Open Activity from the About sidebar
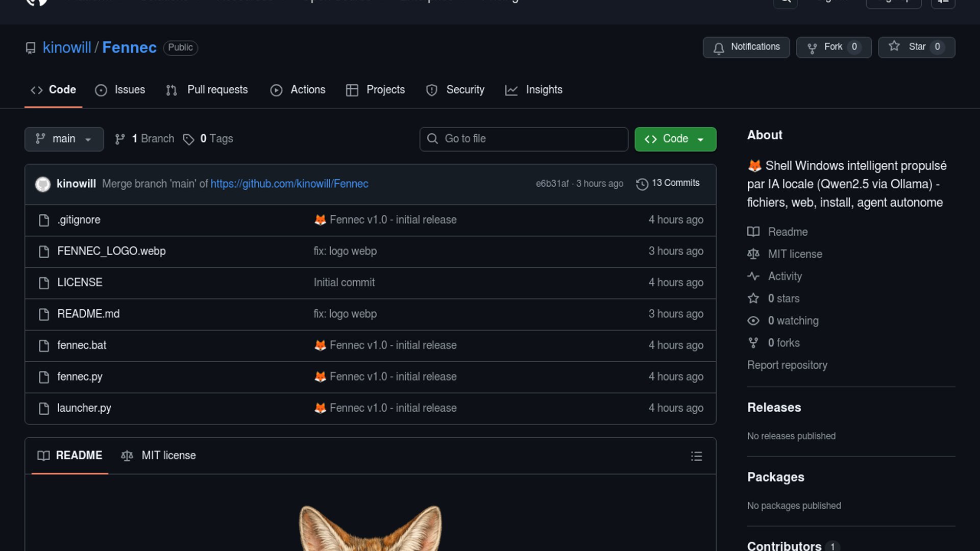Viewport: 980px width, 551px height. pyautogui.click(x=785, y=276)
